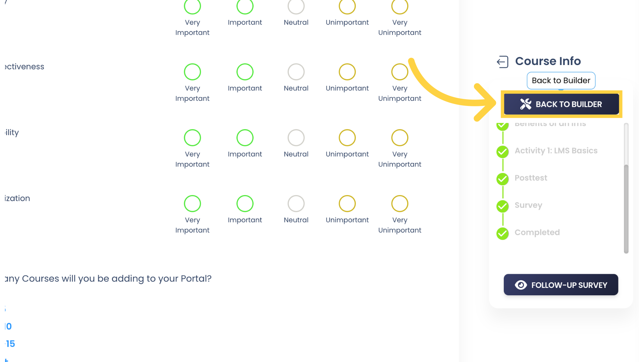This screenshot has width=644, height=362.
Task: Click the FOLLOW-UP SURVEY button
Action: 561,285
